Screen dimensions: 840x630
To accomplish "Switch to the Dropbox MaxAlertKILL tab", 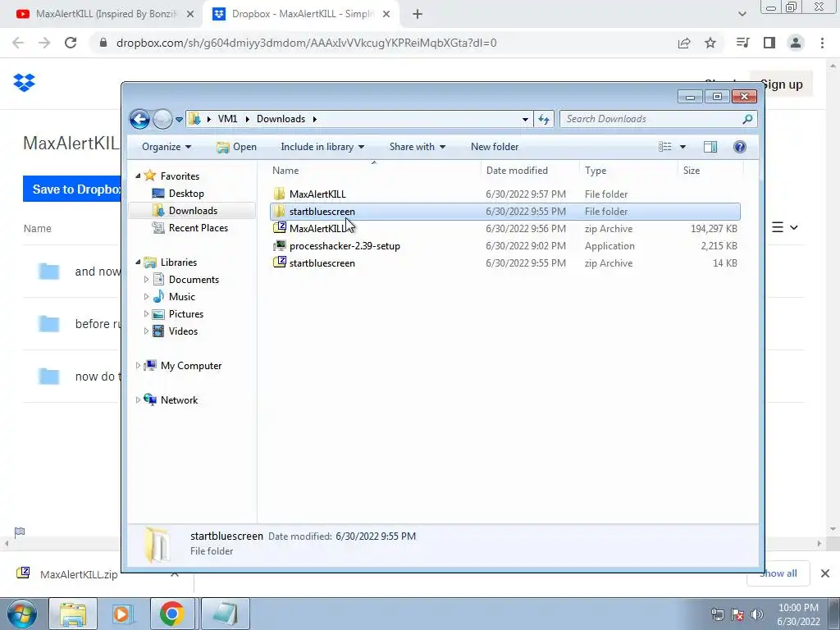I will point(300,15).
